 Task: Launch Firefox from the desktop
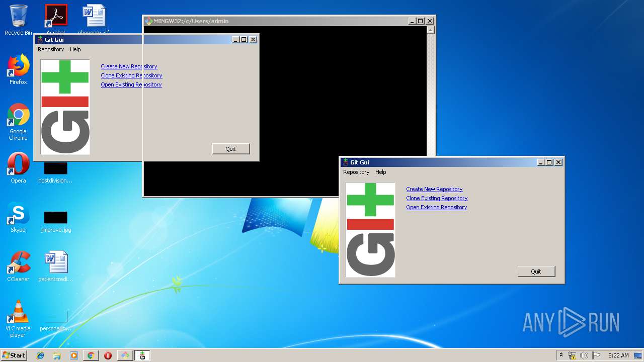pos(18,69)
